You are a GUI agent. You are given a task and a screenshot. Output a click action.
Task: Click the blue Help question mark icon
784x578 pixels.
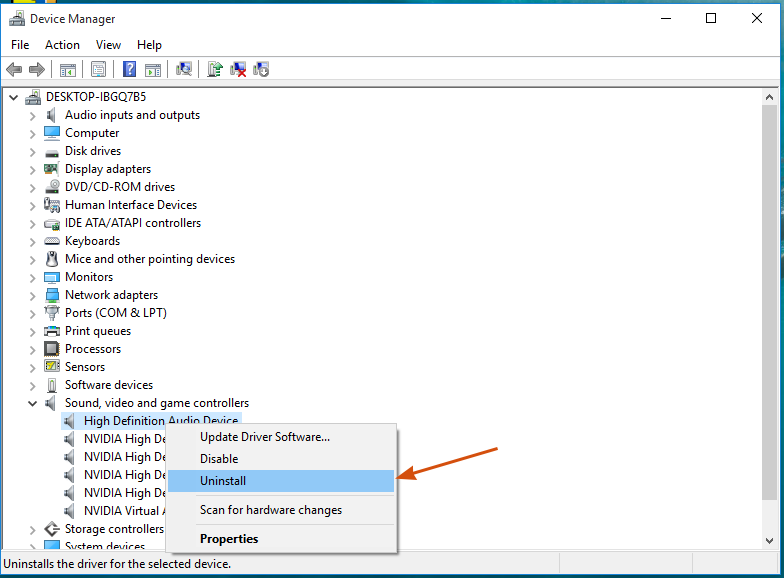[x=130, y=69]
